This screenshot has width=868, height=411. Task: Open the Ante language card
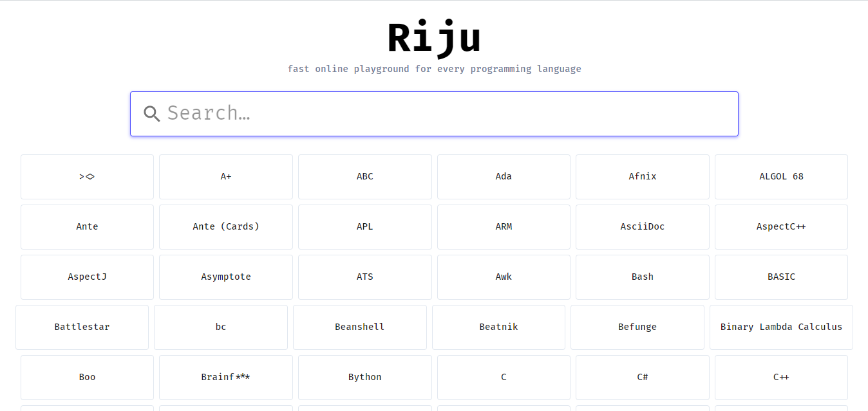[87, 227]
